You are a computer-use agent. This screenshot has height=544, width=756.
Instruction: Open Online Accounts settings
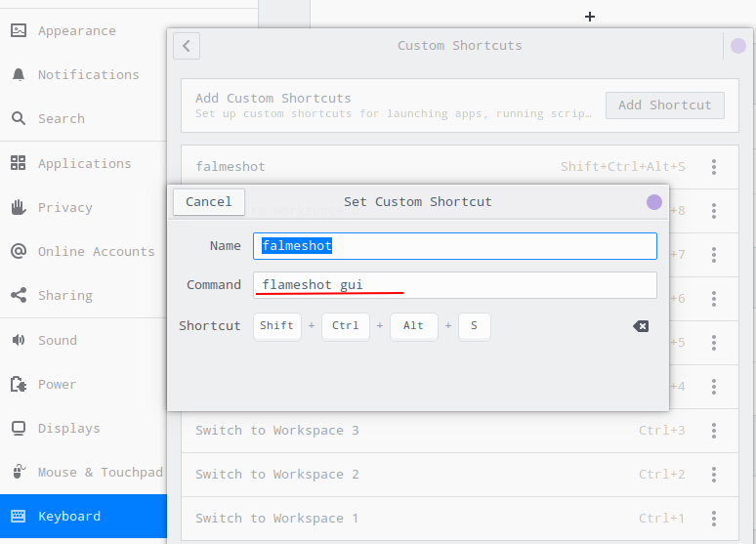click(x=96, y=251)
